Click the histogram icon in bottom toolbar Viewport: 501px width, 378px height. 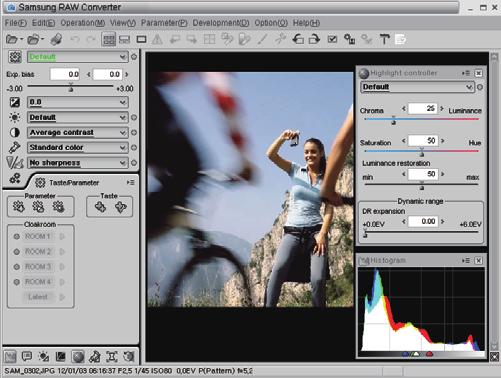[10, 357]
